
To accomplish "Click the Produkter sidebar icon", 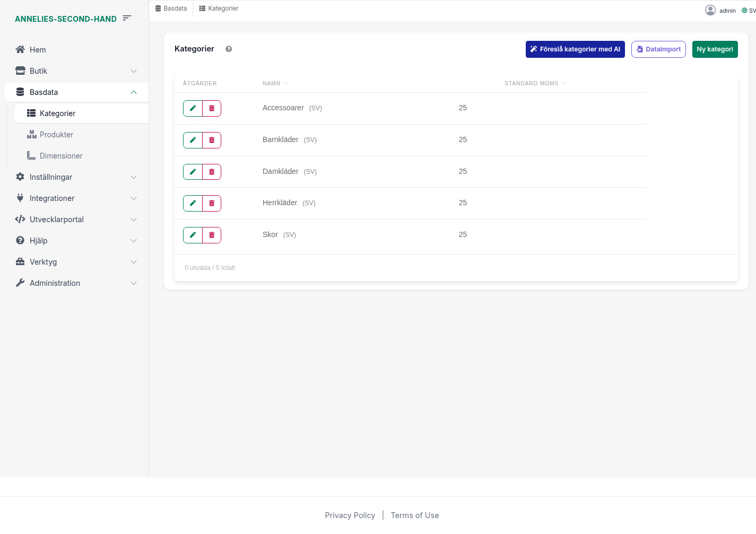I will [32, 134].
